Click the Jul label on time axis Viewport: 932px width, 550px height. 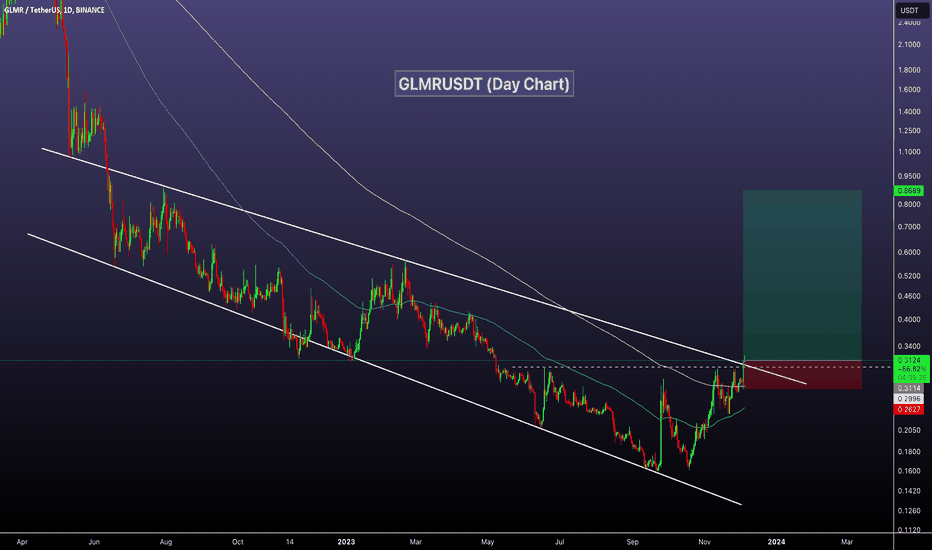click(559, 542)
